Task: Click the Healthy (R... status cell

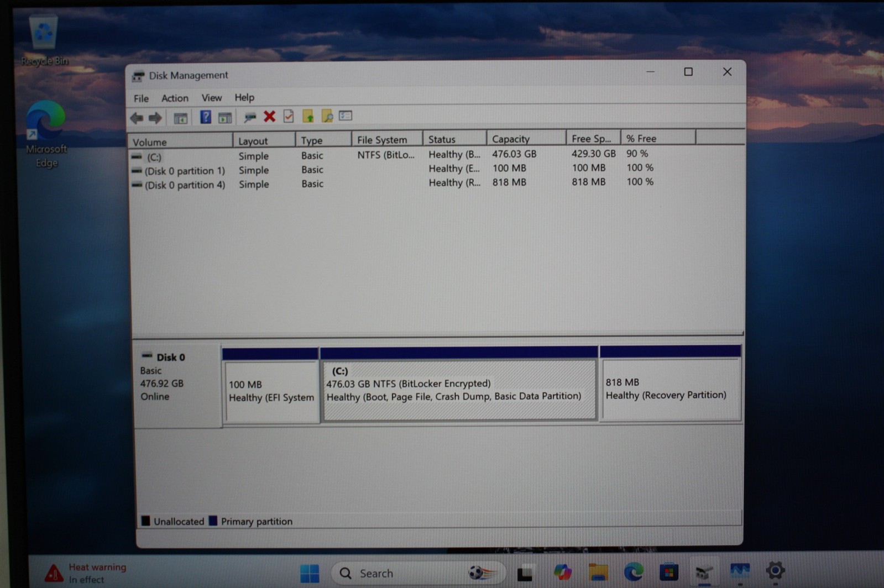Action: pos(454,182)
